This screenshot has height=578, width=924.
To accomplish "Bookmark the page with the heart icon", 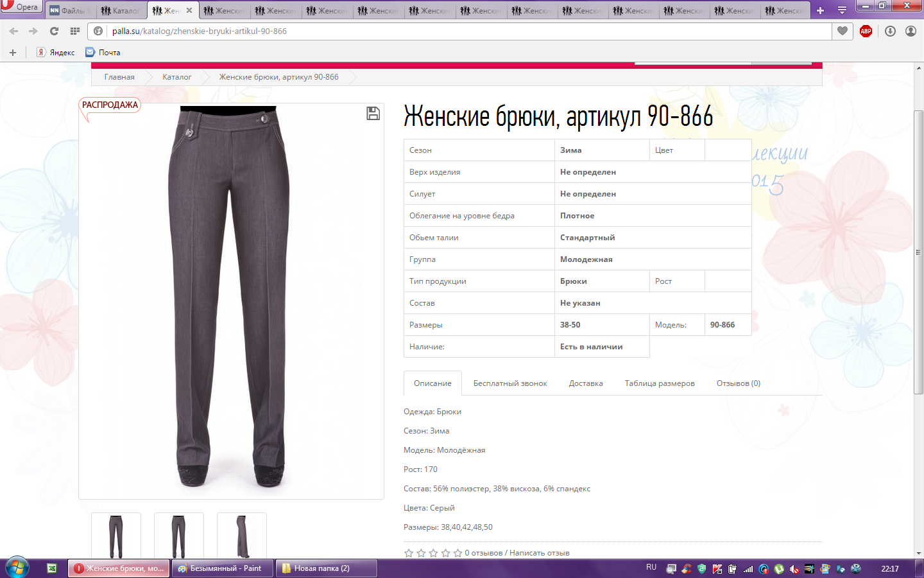I will pos(843,31).
